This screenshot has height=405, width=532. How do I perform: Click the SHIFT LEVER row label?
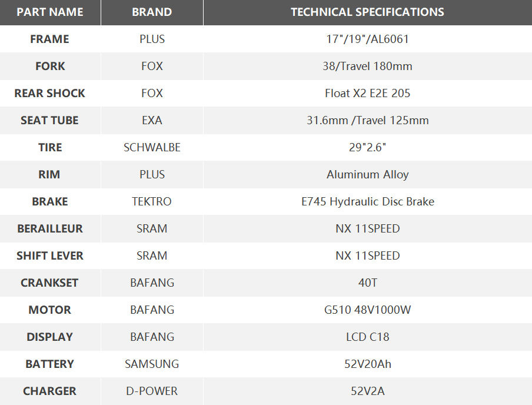pyautogui.click(x=50, y=256)
